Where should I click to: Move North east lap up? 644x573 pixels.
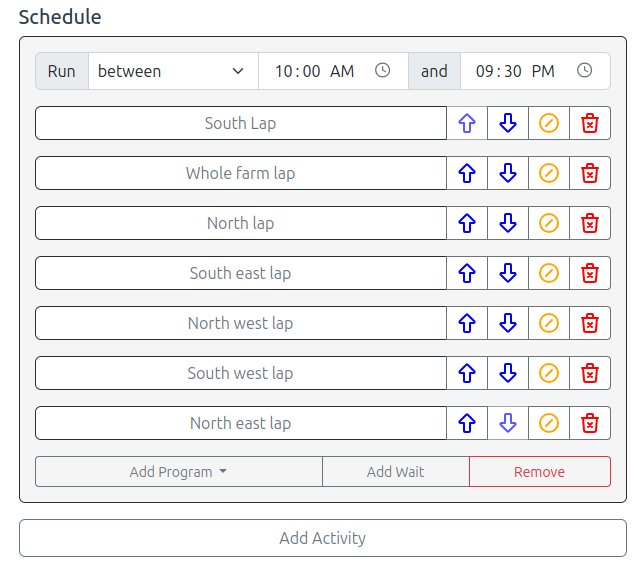(x=467, y=423)
